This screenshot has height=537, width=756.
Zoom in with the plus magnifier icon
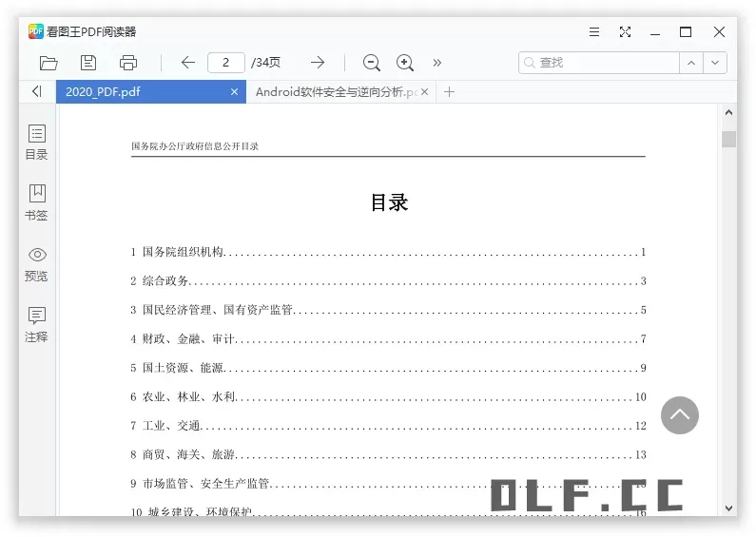405,63
